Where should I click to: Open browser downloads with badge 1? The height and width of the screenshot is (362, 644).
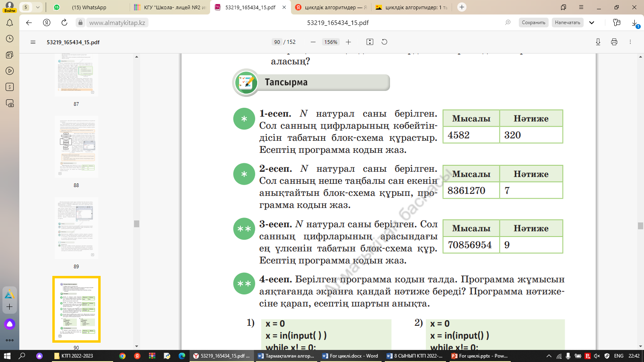(635, 23)
